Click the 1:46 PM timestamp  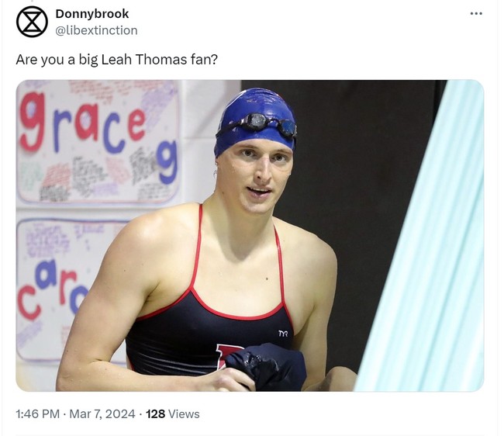38,414
